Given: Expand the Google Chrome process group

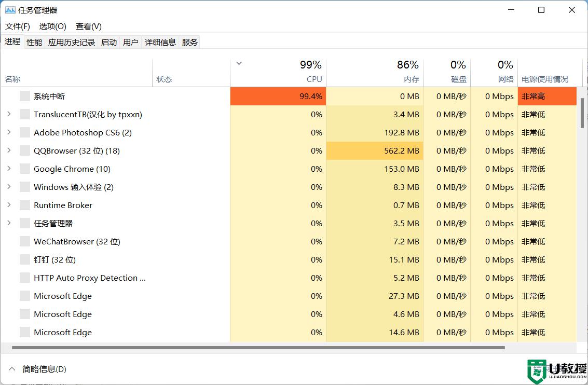Looking at the screenshot, I should [9, 169].
